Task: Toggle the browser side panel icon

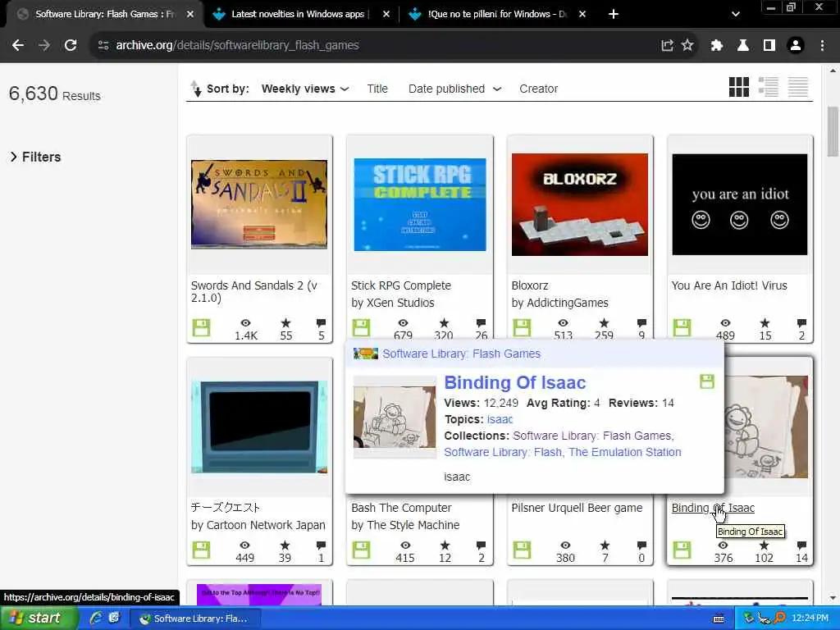Action: 769,46
